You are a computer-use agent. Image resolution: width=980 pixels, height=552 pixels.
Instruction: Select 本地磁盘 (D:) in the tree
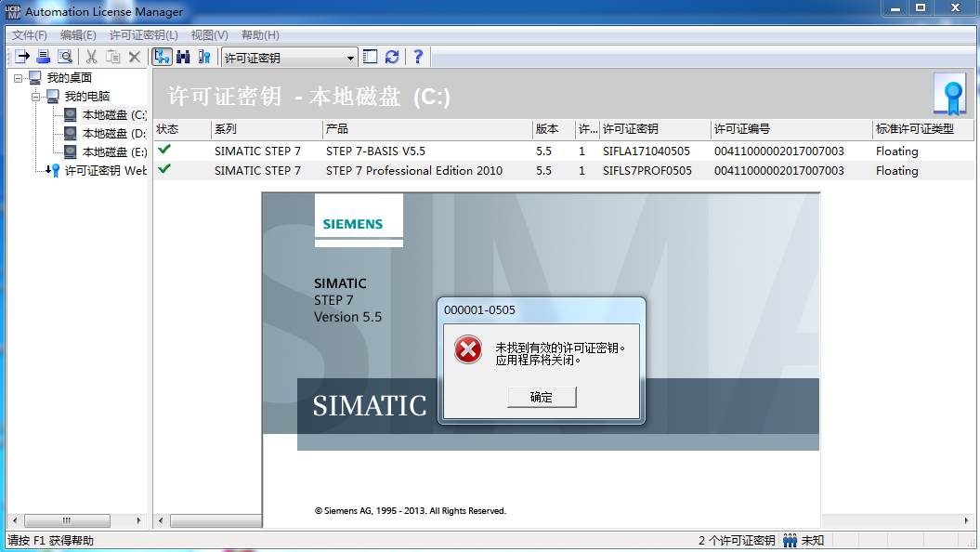click(113, 134)
